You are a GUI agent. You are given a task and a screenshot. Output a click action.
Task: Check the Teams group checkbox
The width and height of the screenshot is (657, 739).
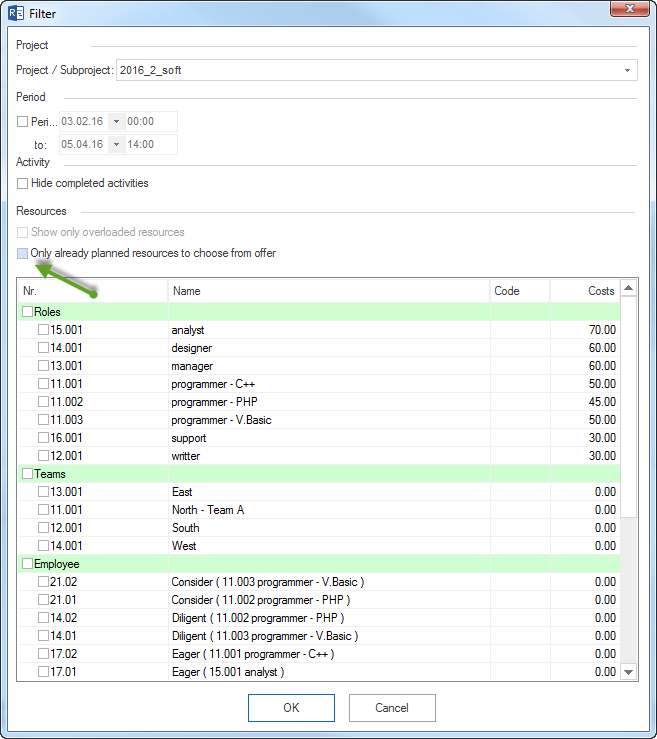pyautogui.click(x=27, y=474)
